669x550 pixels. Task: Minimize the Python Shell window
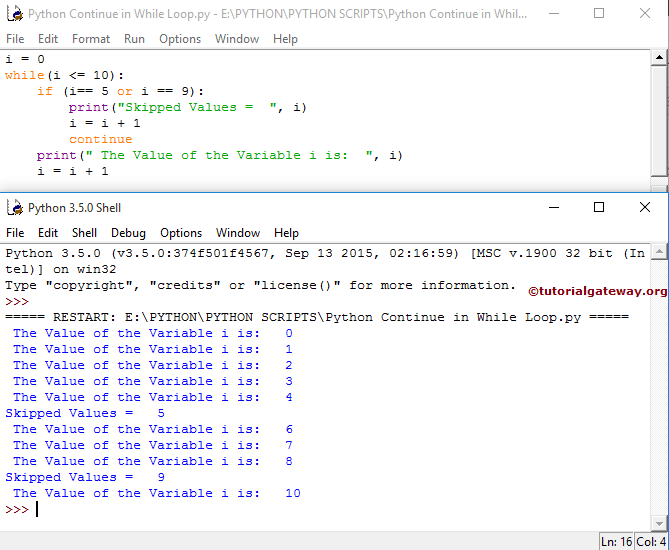554,207
